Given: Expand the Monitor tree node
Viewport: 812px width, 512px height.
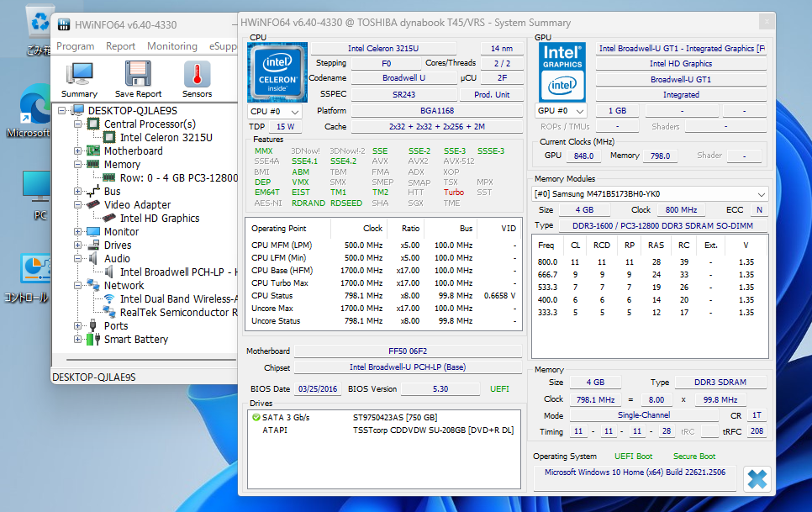Looking at the screenshot, I should coord(77,232).
